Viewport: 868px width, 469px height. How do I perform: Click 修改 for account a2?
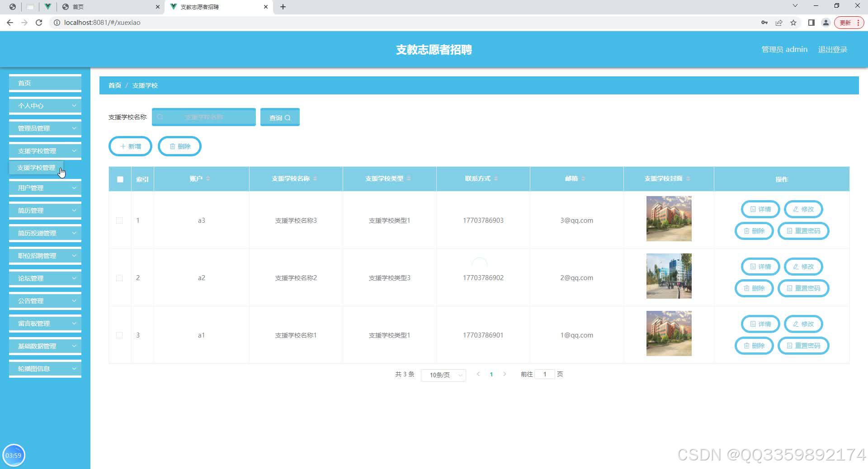pos(803,267)
